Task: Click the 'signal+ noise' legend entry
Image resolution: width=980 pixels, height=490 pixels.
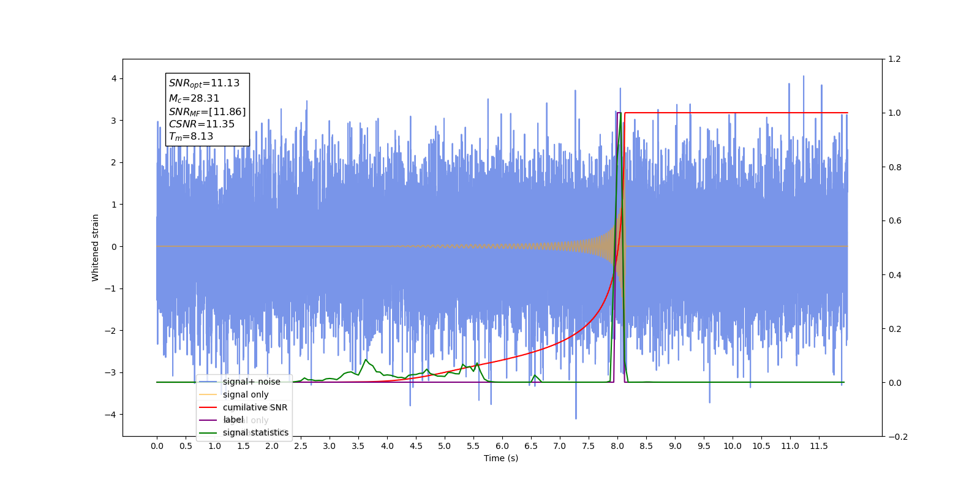Action: pos(239,382)
